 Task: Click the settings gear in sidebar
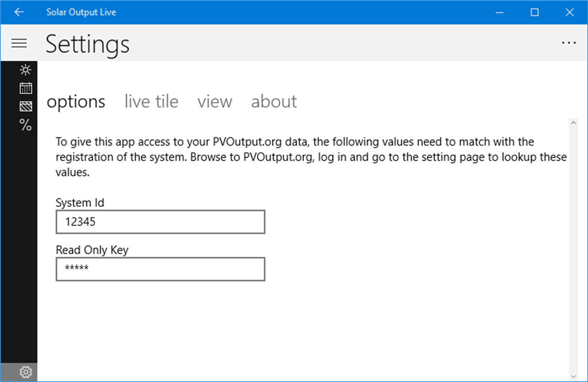pos(25,372)
